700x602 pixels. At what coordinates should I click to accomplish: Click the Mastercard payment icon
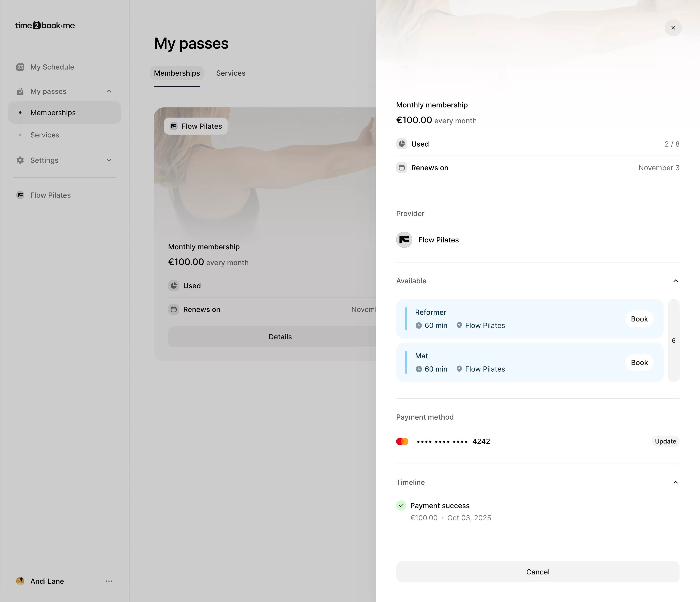coord(402,441)
